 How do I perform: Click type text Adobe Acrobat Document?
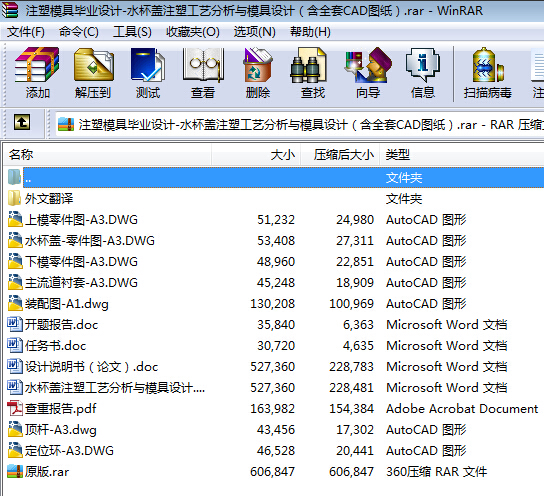[x=462, y=409]
